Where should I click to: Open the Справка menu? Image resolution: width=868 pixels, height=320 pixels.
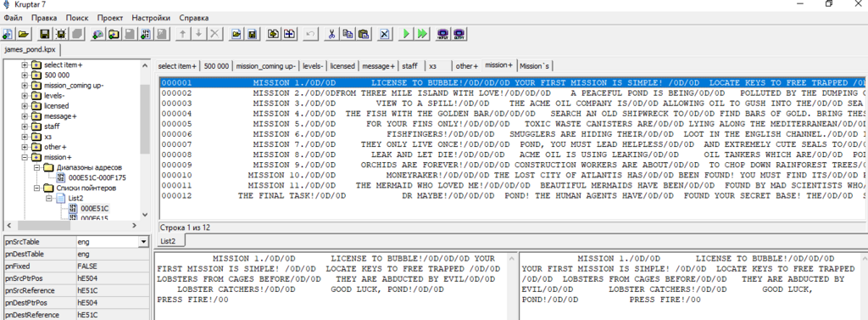click(x=194, y=18)
